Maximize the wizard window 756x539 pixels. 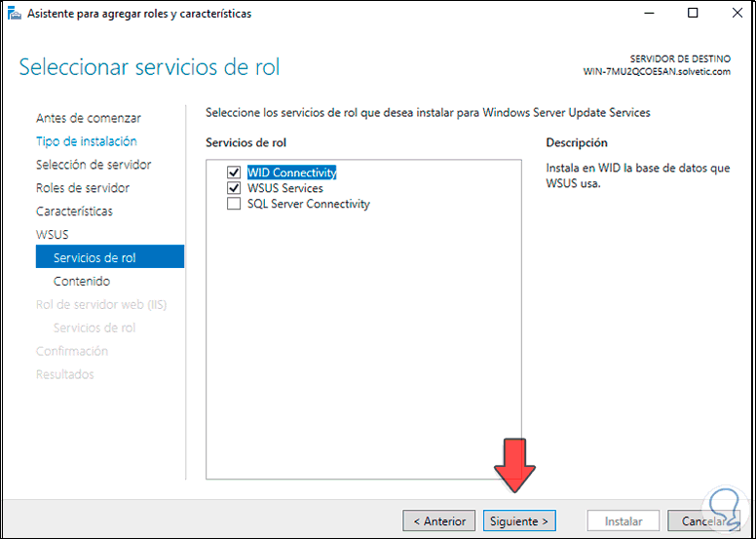[693, 14]
